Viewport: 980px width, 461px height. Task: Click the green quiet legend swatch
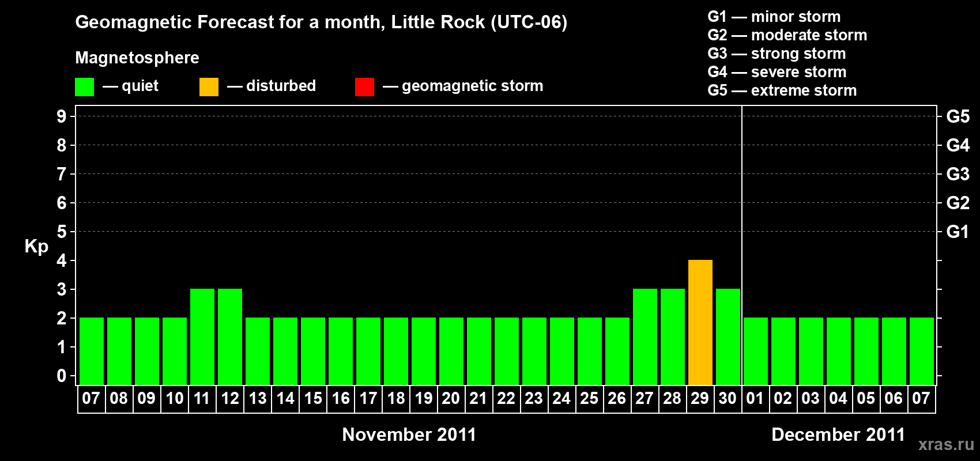point(84,87)
